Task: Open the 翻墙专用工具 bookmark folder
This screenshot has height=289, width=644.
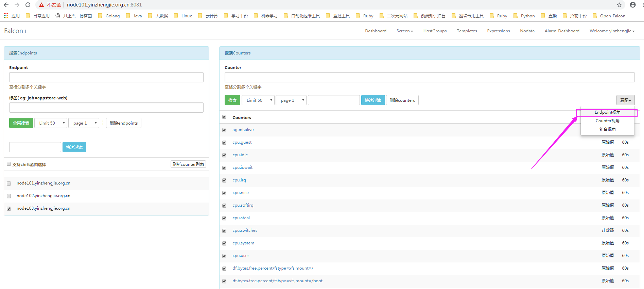Action: 468,16
